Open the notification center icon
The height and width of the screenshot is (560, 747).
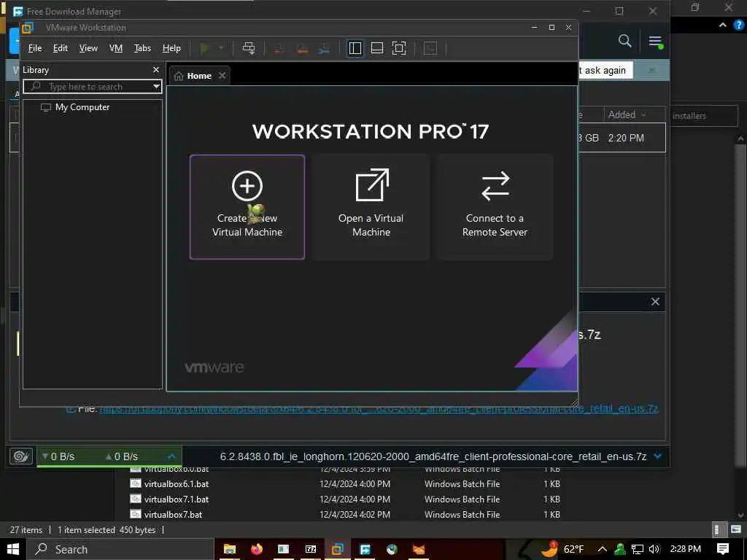pyautogui.click(x=723, y=549)
